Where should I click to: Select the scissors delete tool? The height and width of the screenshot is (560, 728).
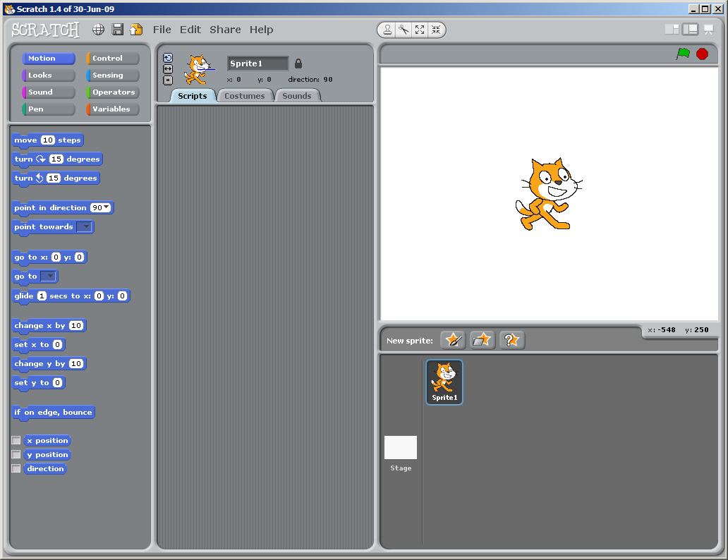(x=404, y=30)
